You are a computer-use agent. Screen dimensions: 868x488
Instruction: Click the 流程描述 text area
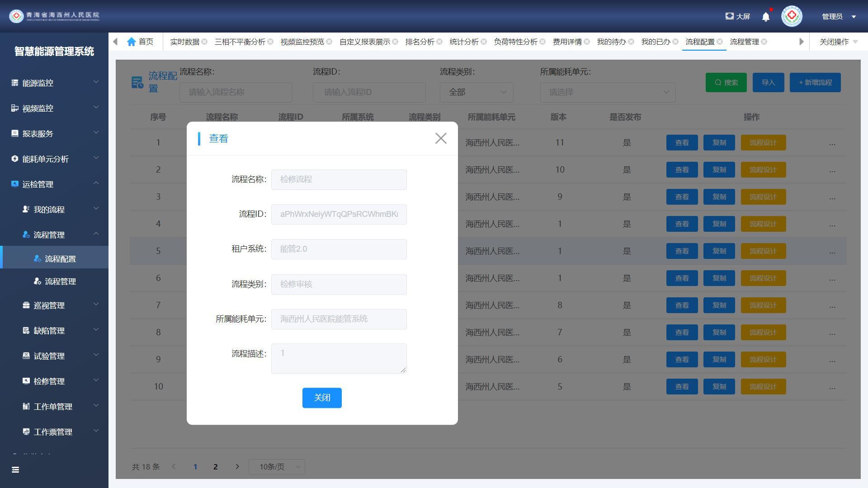click(339, 359)
